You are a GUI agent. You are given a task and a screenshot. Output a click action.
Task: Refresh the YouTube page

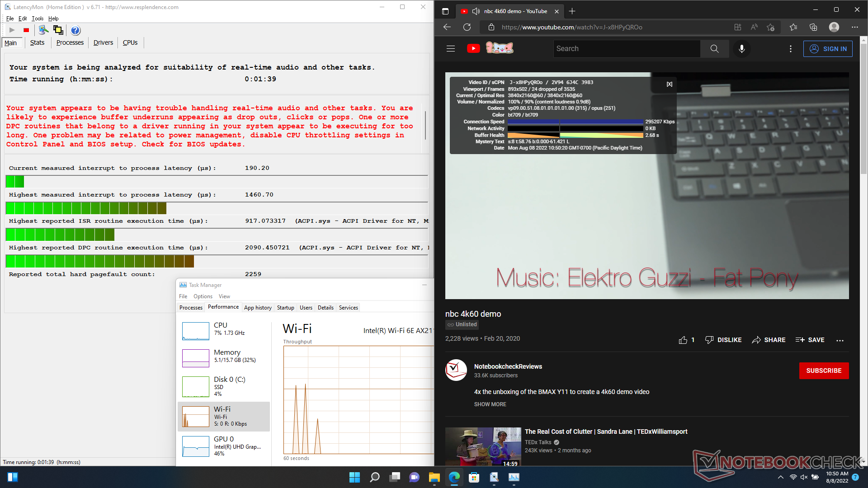click(467, 27)
